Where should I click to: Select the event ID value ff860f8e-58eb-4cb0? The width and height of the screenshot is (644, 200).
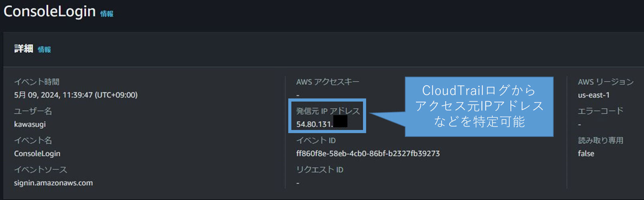click(x=368, y=154)
